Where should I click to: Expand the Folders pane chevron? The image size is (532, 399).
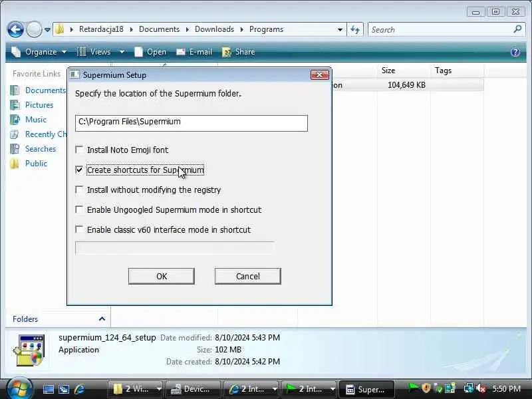(102, 319)
